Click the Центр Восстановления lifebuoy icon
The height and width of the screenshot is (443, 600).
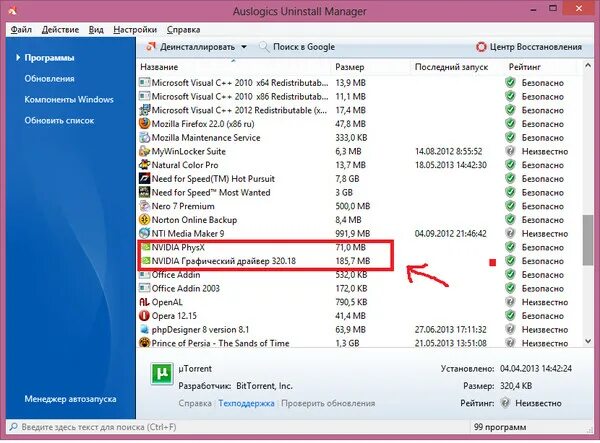[481, 47]
